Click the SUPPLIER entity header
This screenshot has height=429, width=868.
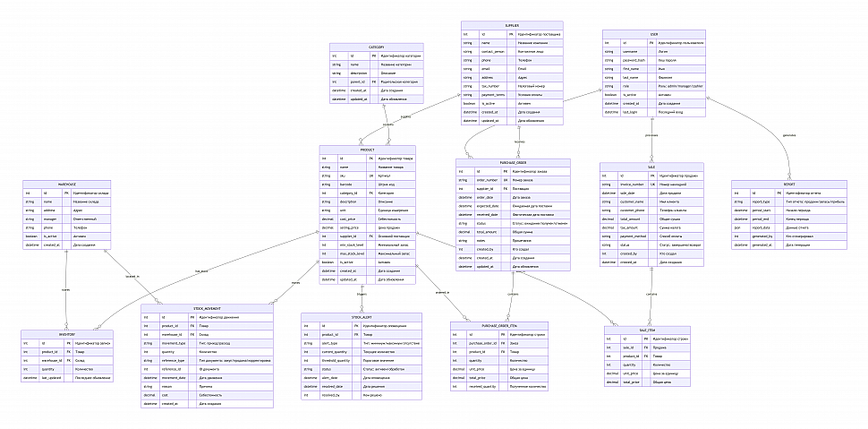512,25
